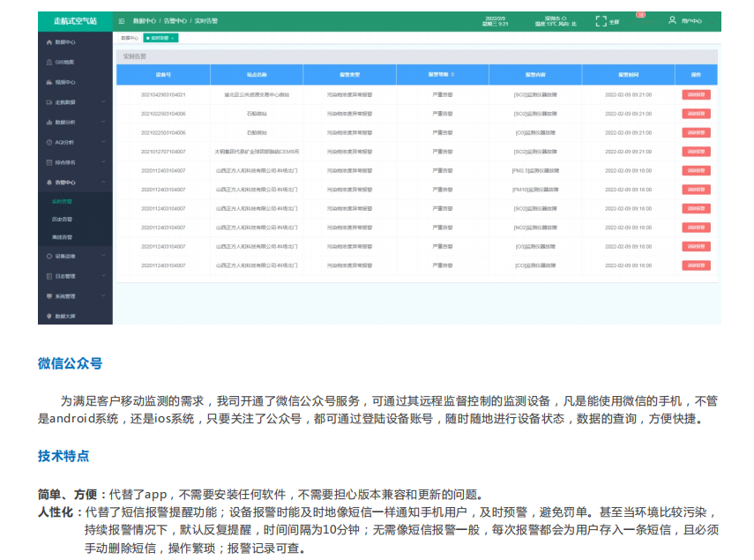Clear alarm for device 2021012707104007
754x560 pixels.
tap(696, 152)
